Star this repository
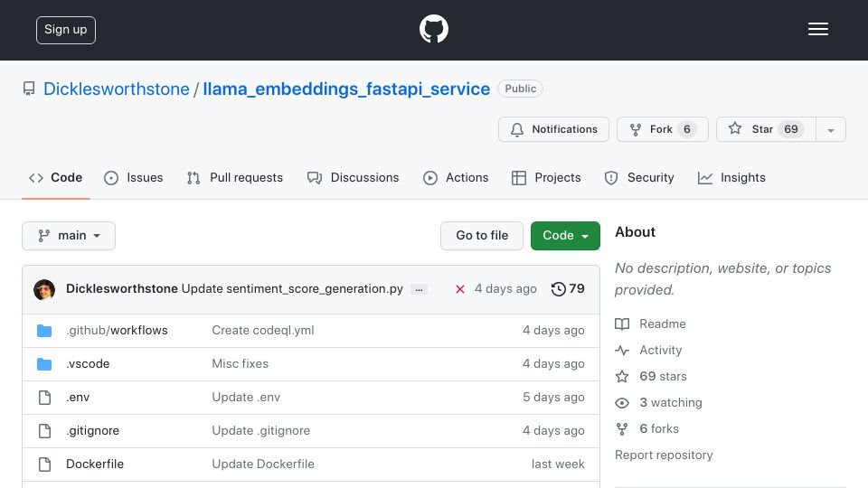The height and width of the screenshot is (488, 868). [766, 129]
